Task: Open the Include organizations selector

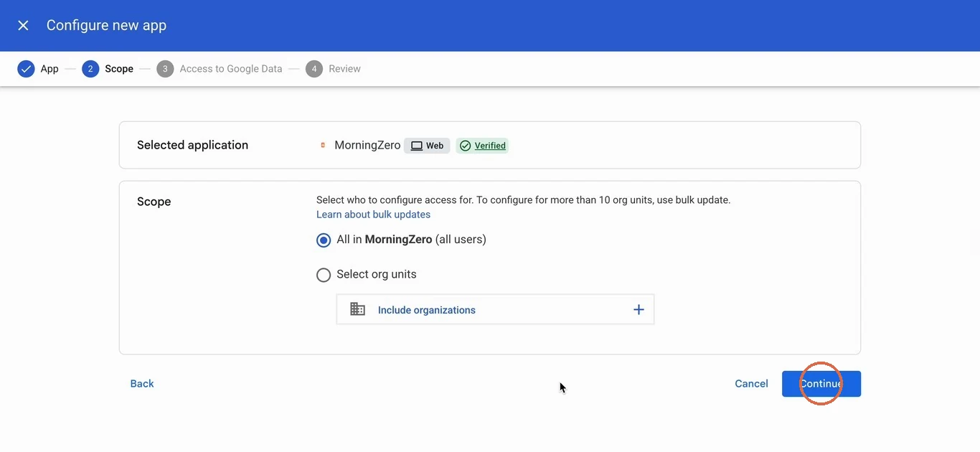Action: [x=495, y=309]
